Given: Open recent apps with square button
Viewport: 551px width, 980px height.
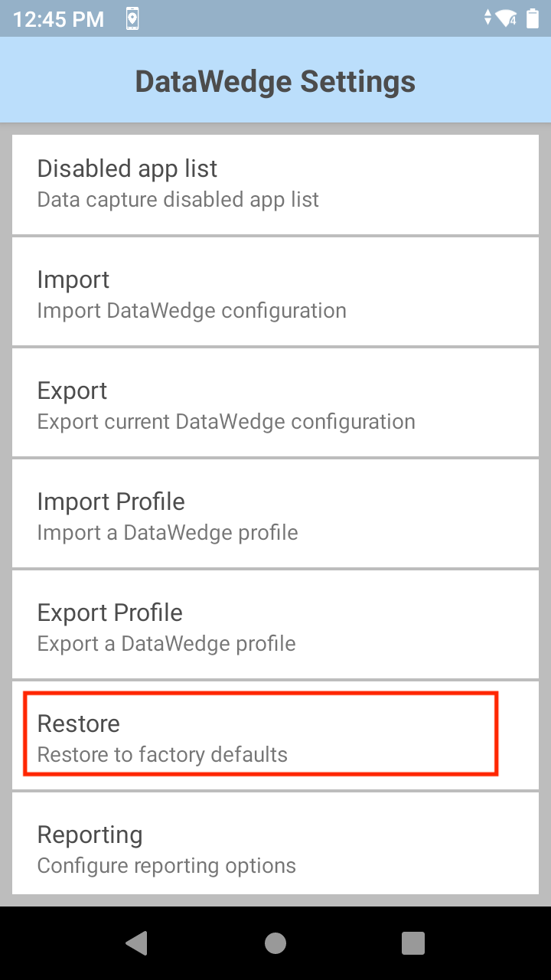Looking at the screenshot, I should (413, 943).
